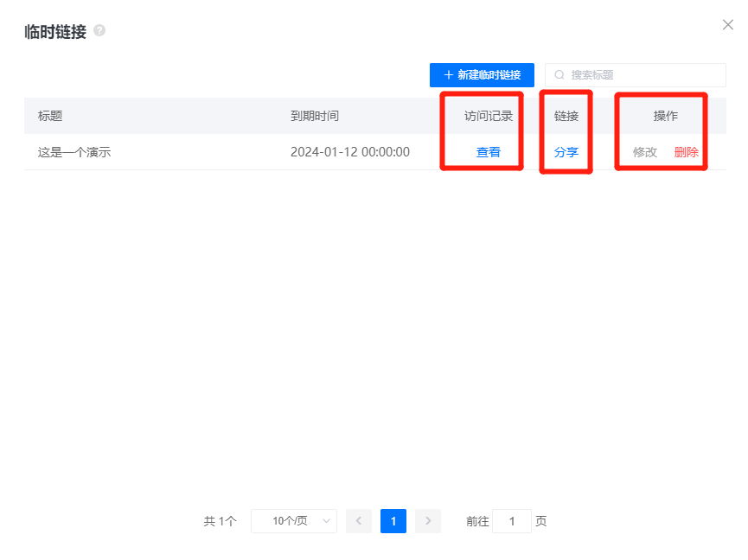Close the 临时链接 dialog with the X

click(x=727, y=25)
